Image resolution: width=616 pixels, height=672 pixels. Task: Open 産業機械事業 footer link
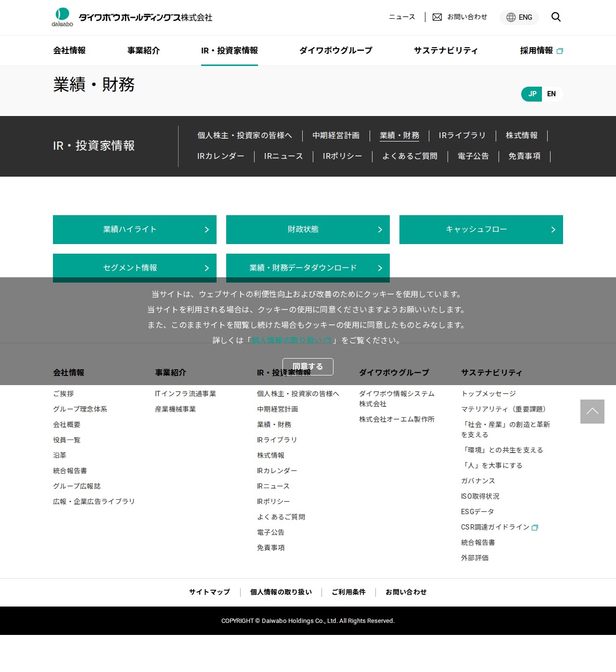(175, 409)
